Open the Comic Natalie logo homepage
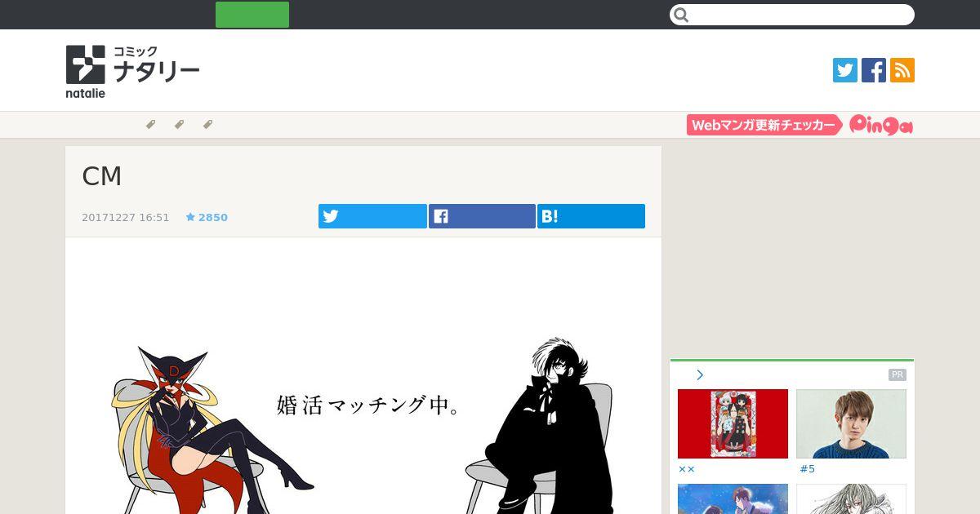The image size is (980, 514). (132, 72)
